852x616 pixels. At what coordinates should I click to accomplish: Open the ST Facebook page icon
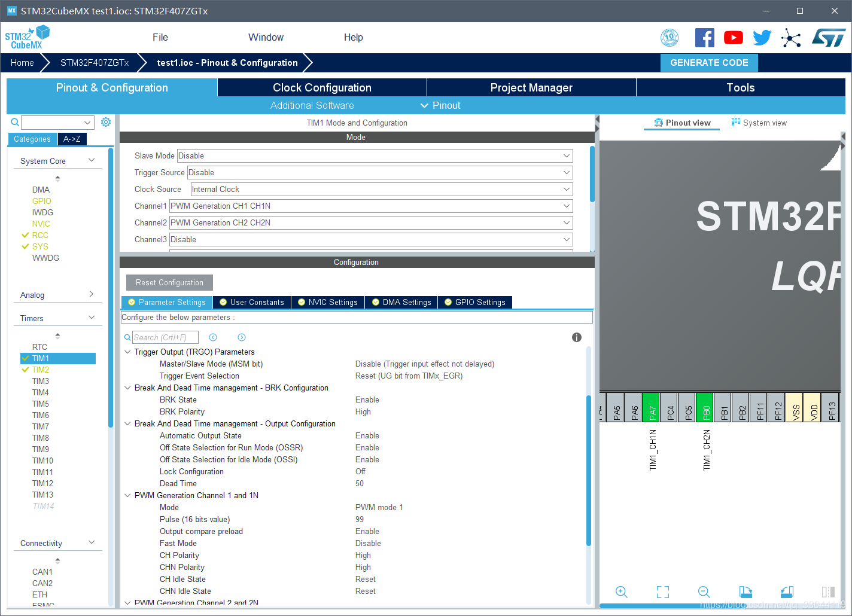pos(705,38)
